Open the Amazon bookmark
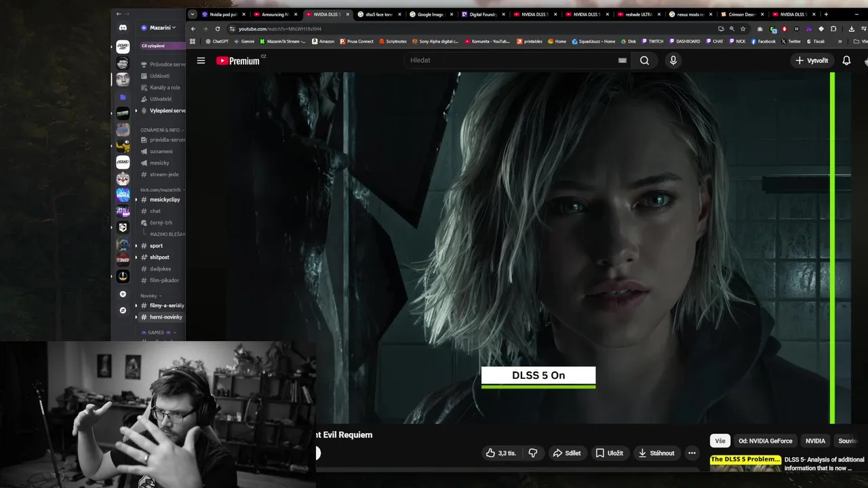868x488 pixels. point(323,41)
